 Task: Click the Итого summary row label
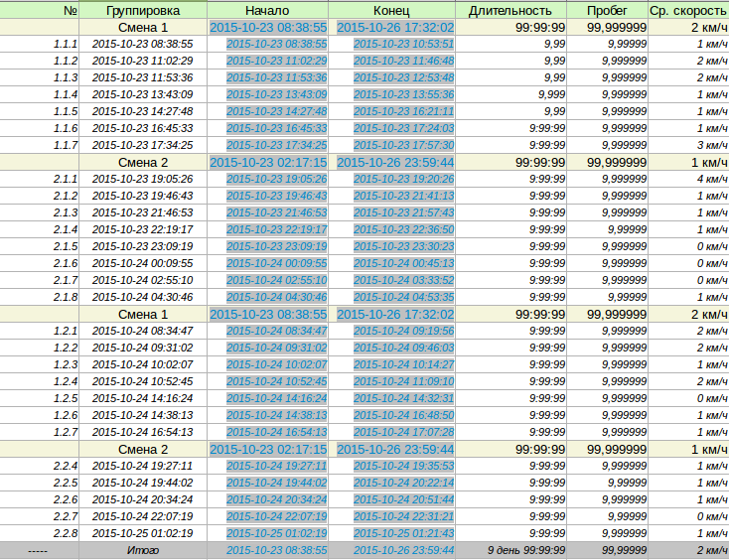tap(142, 550)
